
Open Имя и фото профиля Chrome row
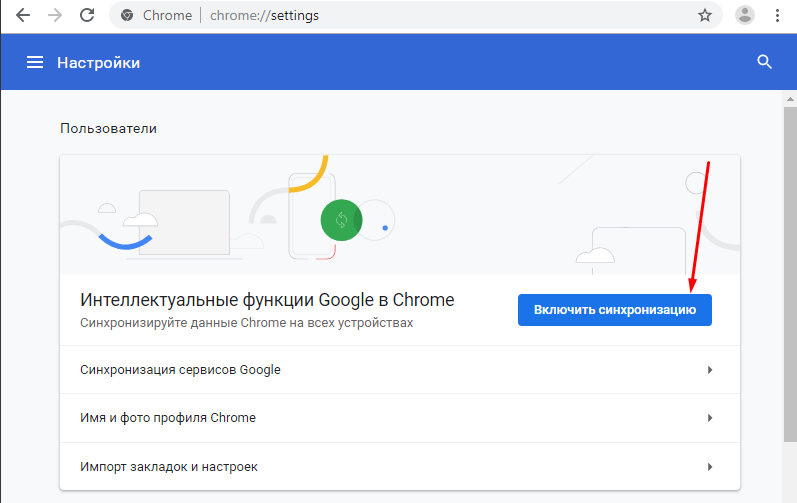(400, 418)
